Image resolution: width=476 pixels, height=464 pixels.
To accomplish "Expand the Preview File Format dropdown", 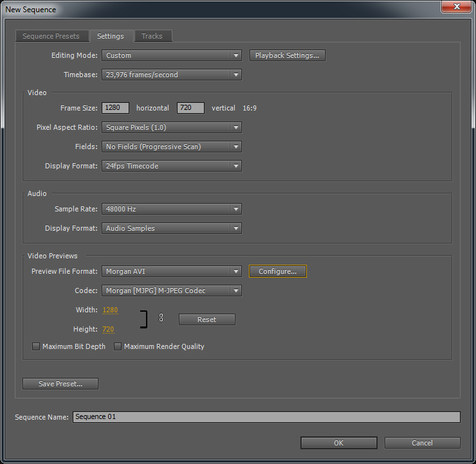I will click(x=172, y=272).
